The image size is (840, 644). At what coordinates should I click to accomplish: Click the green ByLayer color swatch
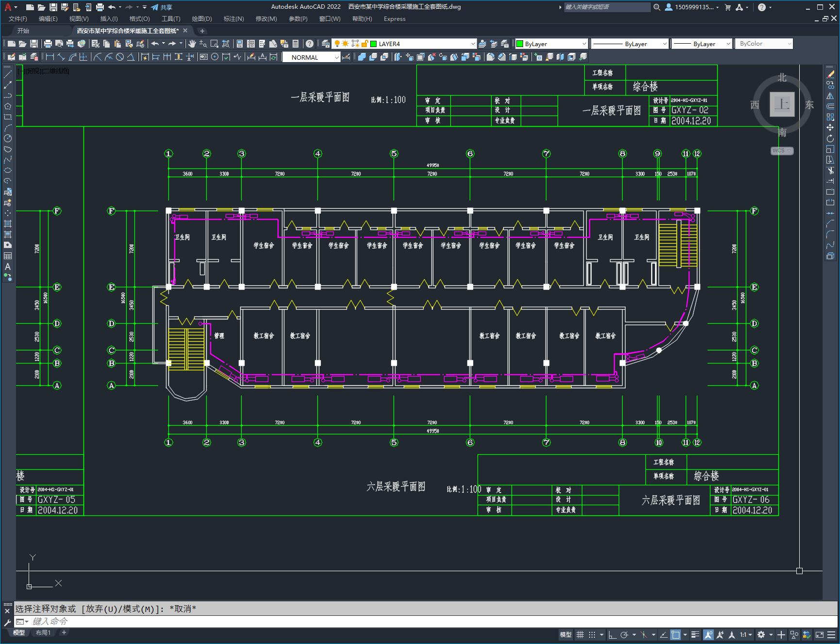tap(520, 44)
